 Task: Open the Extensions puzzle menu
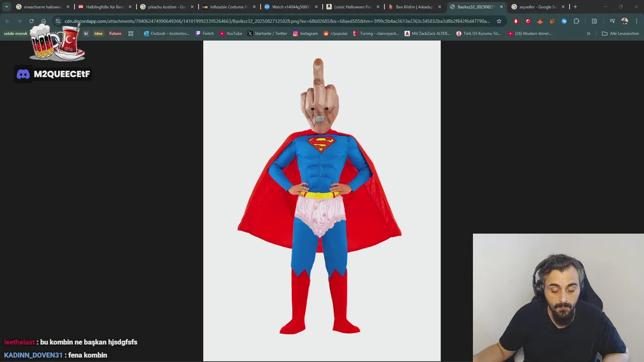pyautogui.click(x=577, y=21)
